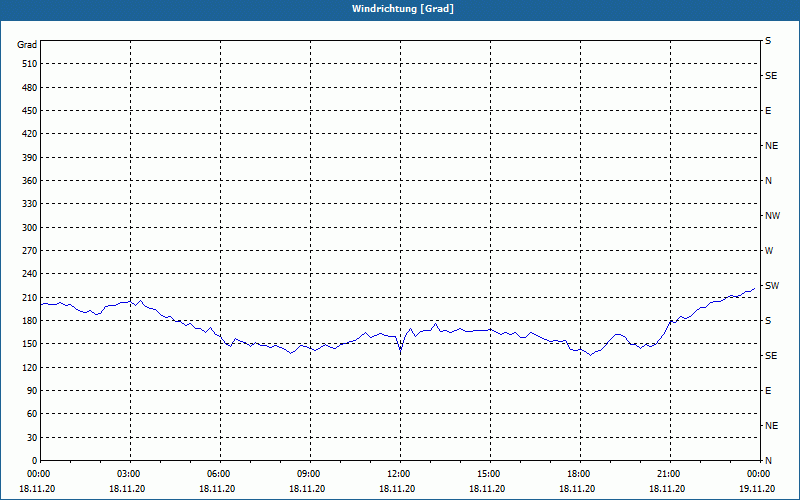Image resolution: width=800 pixels, height=500 pixels.
Task: Click the 420 degree axis label
Action: click(x=29, y=134)
